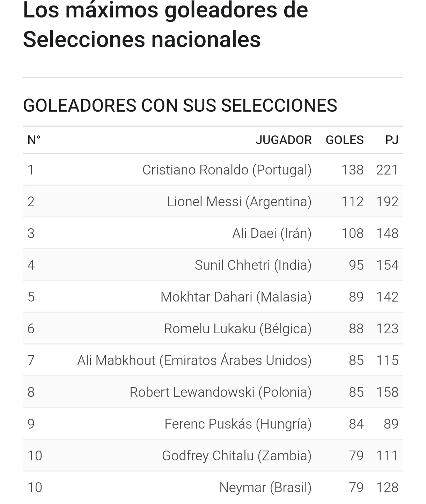Click Messi's 192 matches played value
The image size is (426, 504).
point(387,202)
